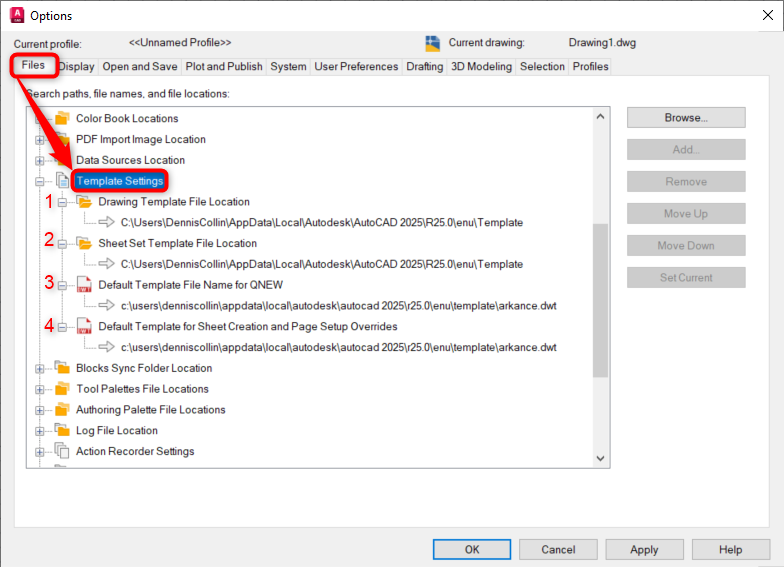Click the Authoring Palette File Locations folder icon

coord(62,410)
